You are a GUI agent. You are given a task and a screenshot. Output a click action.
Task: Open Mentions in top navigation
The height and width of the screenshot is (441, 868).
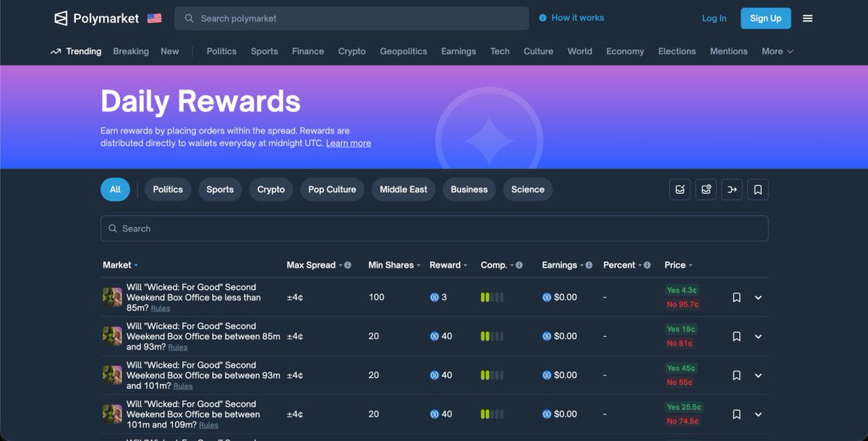point(728,51)
